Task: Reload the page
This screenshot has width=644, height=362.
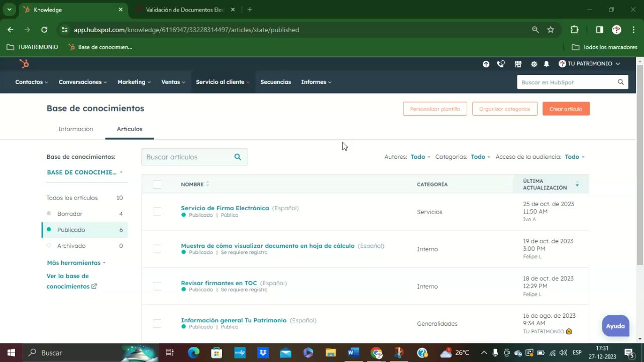Action: [x=44, y=30]
